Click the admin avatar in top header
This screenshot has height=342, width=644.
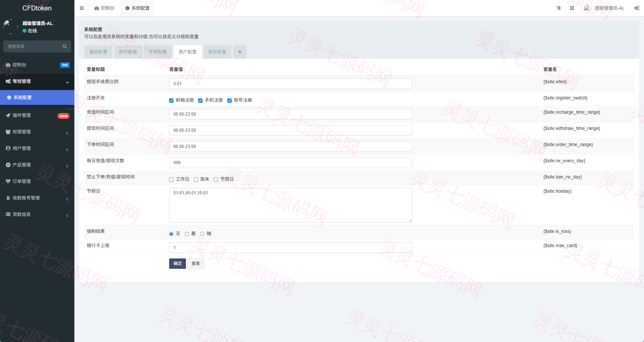pyautogui.click(x=587, y=8)
